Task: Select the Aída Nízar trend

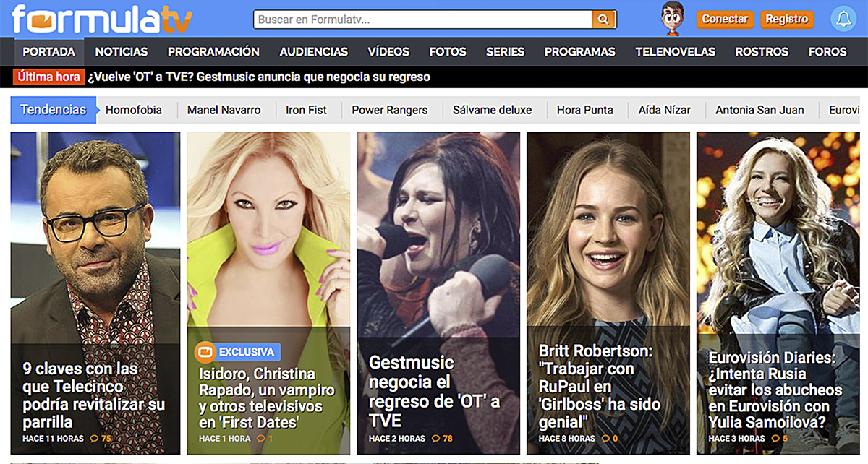Action: (x=665, y=110)
